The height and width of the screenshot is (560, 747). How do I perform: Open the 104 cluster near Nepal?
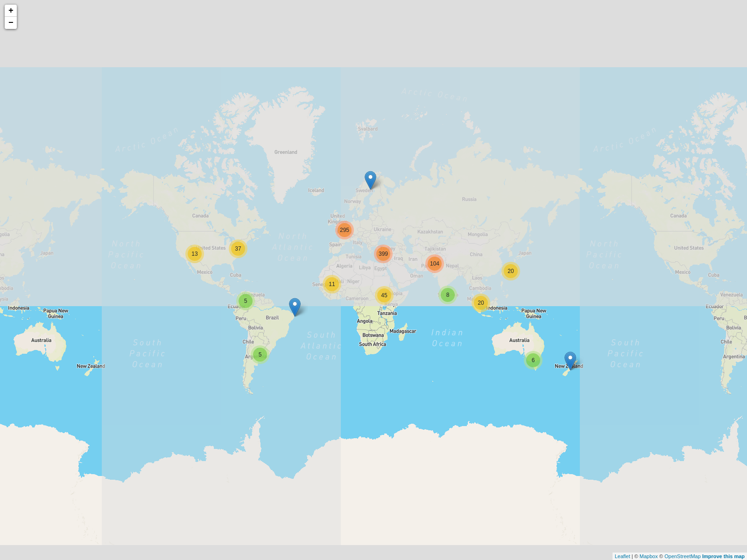435,264
